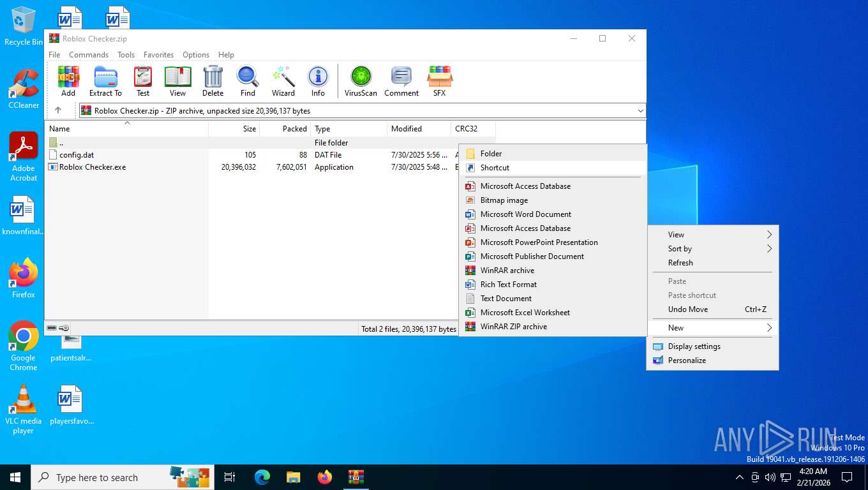The image size is (868, 490).
Task: Open the Help menu
Action: click(x=226, y=55)
